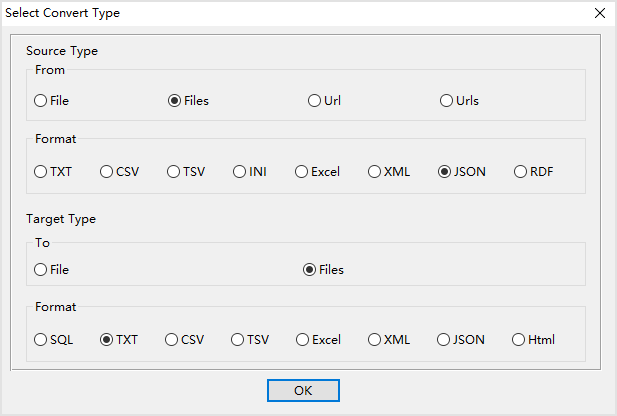Select RDF source format
The height and width of the screenshot is (416, 617).
pos(521,172)
